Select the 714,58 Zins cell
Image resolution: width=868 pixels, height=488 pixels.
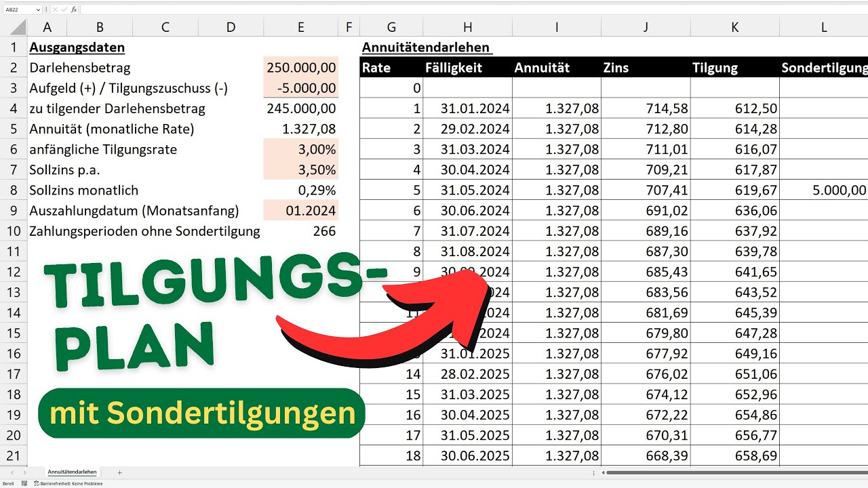(646, 108)
